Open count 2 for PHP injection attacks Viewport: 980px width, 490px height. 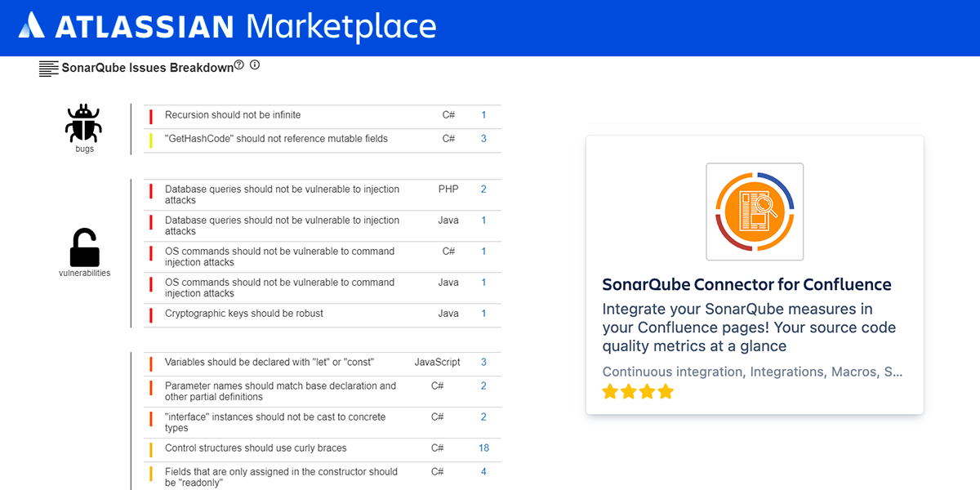pos(483,189)
